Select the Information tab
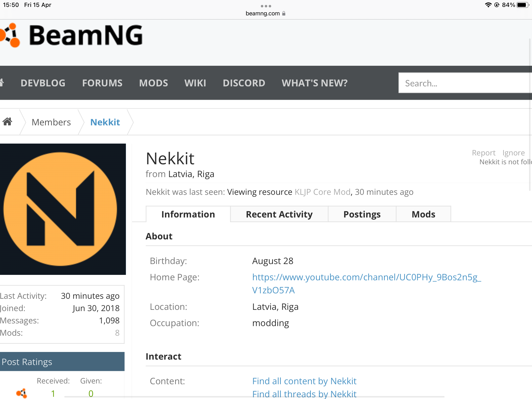532x399 pixels. click(188, 214)
